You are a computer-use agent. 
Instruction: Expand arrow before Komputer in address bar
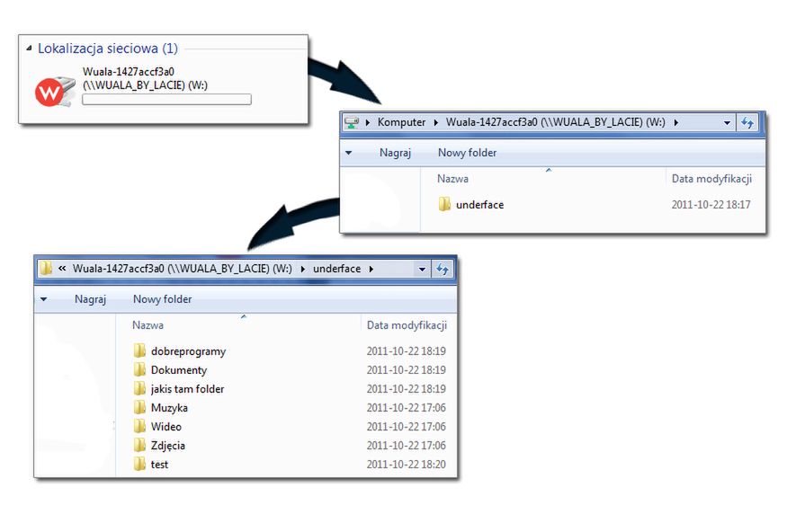368,122
